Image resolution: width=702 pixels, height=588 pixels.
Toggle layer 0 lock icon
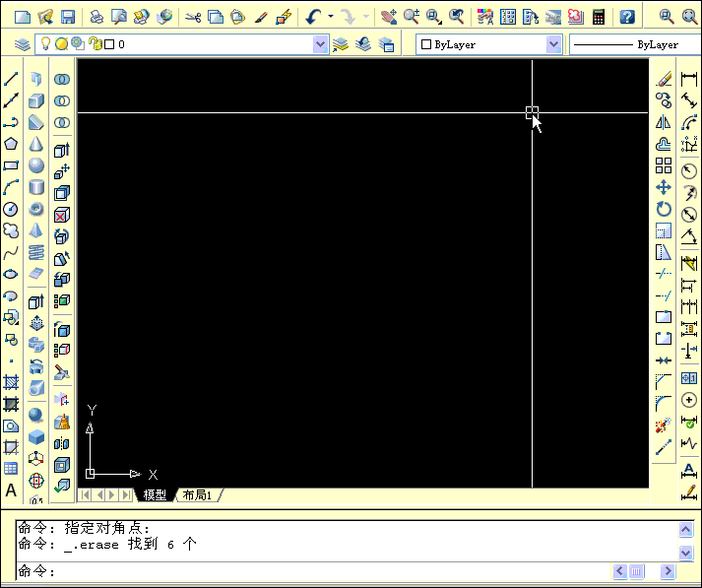click(95, 43)
